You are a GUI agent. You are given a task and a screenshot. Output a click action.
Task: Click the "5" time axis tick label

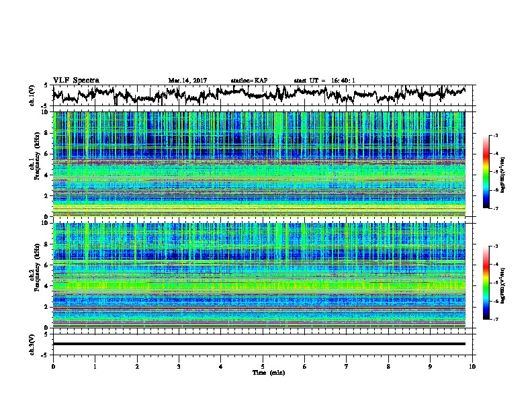tap(263, 367)
